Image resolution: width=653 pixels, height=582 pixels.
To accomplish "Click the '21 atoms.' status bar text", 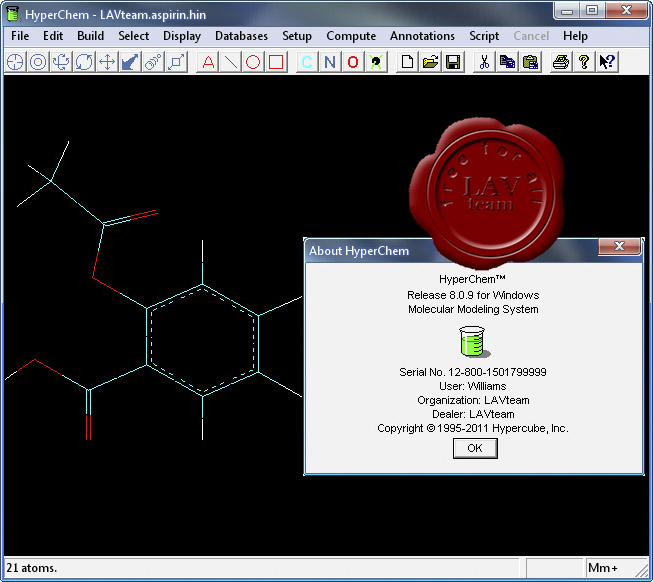I will point(32,568).
